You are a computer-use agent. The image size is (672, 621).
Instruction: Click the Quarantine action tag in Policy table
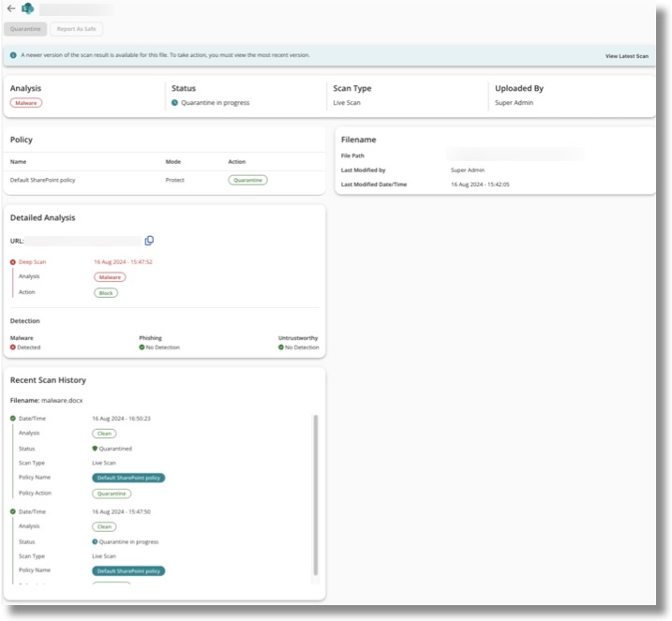pos(247,180)
